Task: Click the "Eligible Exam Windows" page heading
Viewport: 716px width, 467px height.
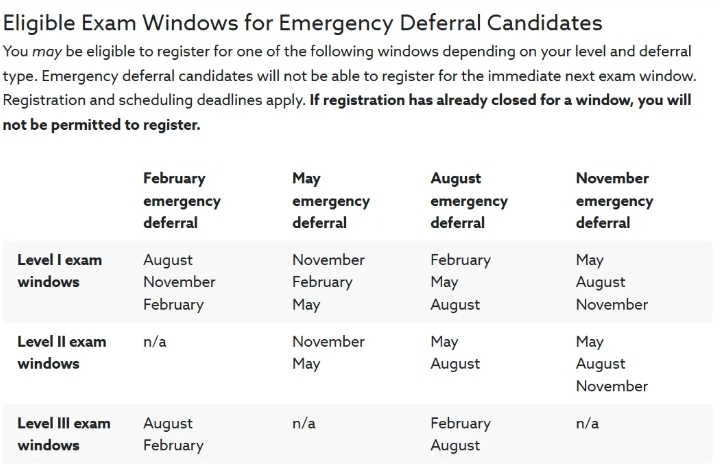Action: [x=303, y=21]
